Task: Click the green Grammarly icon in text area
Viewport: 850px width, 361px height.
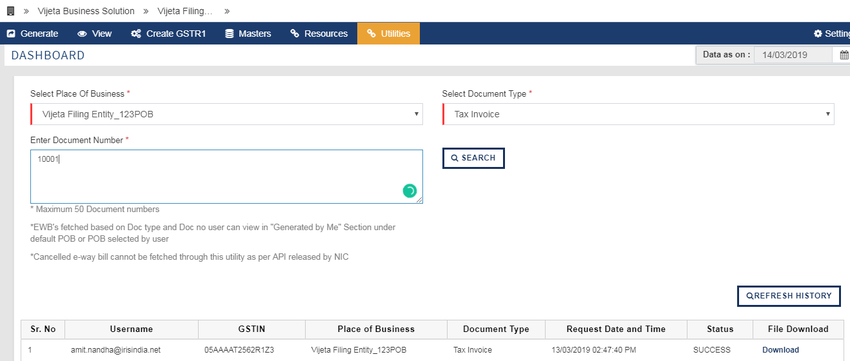Action: pos(410,191)
